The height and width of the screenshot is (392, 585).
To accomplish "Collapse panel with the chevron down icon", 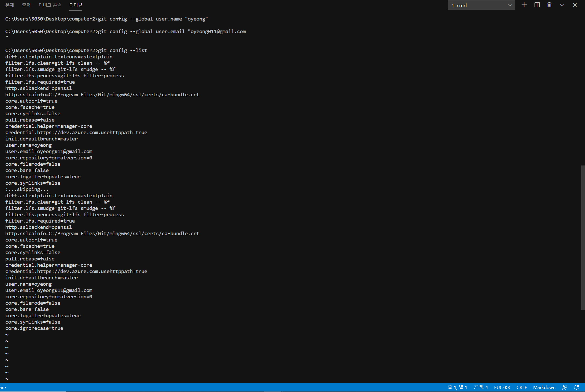I will [562, 5].
